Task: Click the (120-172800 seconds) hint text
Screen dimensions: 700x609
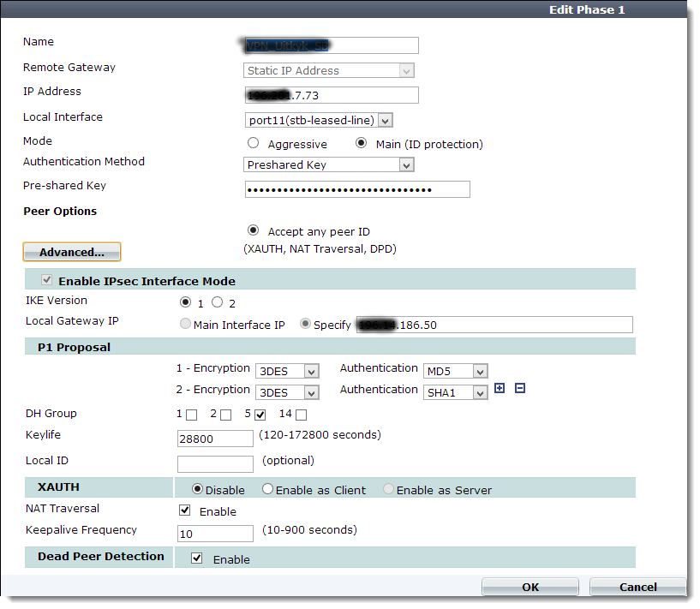Action: [x=320, y=435]
